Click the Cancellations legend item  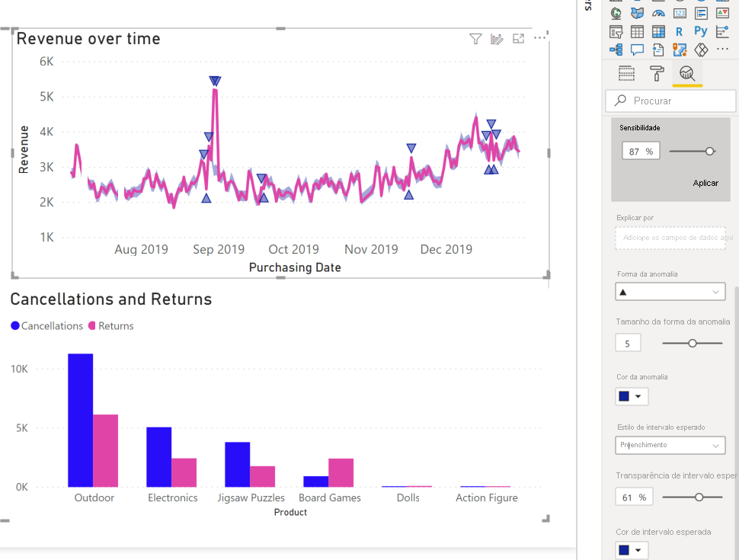click(46, 326)
